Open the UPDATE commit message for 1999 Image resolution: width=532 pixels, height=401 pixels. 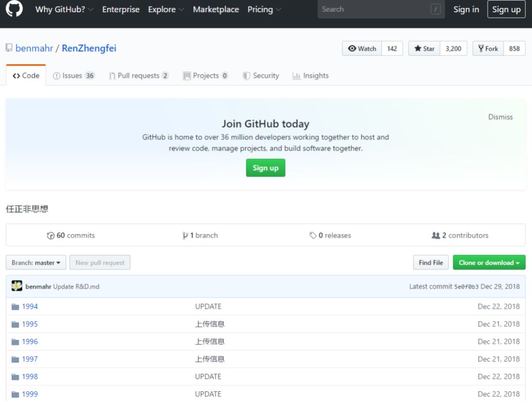[x=208, y=394]
